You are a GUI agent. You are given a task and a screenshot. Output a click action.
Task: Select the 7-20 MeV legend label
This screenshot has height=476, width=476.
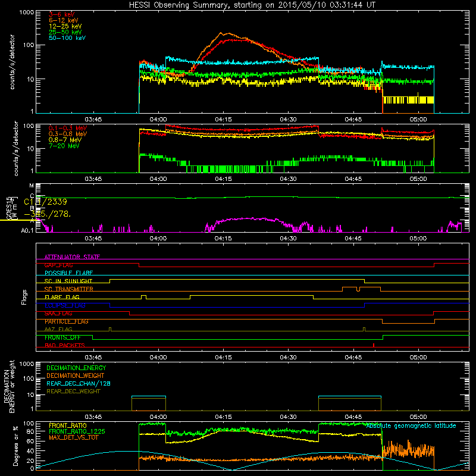pyautogui.click(x=64, y=146)
